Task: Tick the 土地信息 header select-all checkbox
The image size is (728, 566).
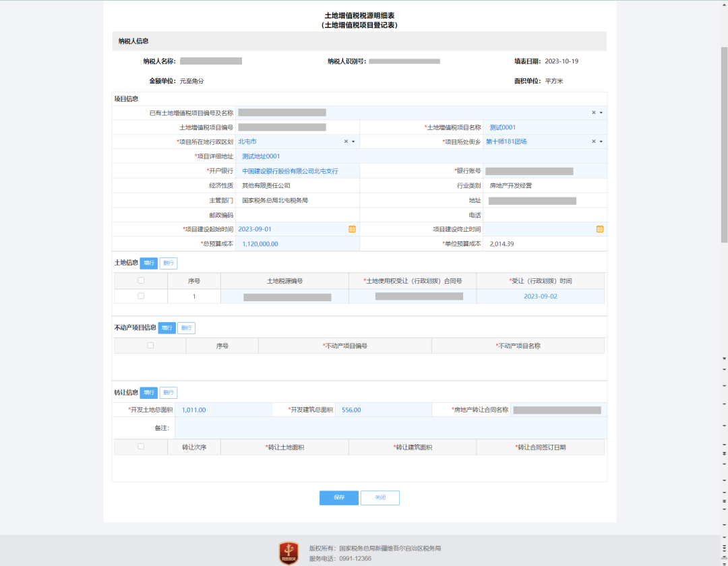Action: (x=141, y=280)
